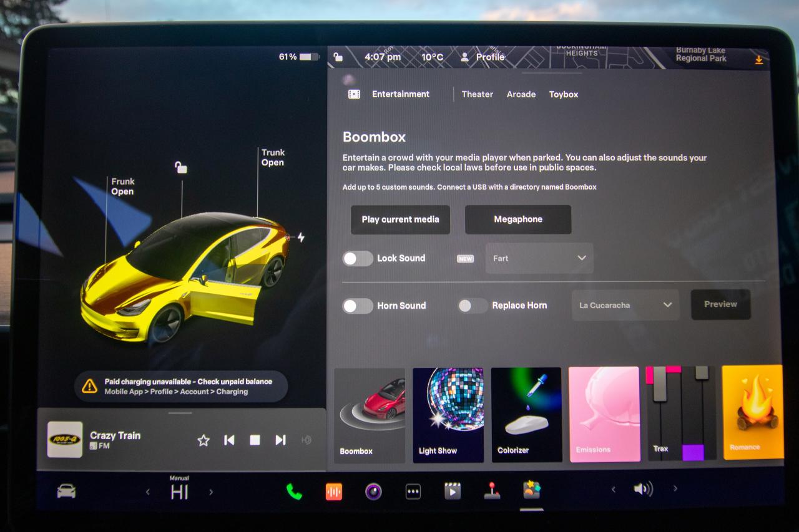Open the driver Profile menu
Viewport: 799px width, 532px height.
[483, 57]
